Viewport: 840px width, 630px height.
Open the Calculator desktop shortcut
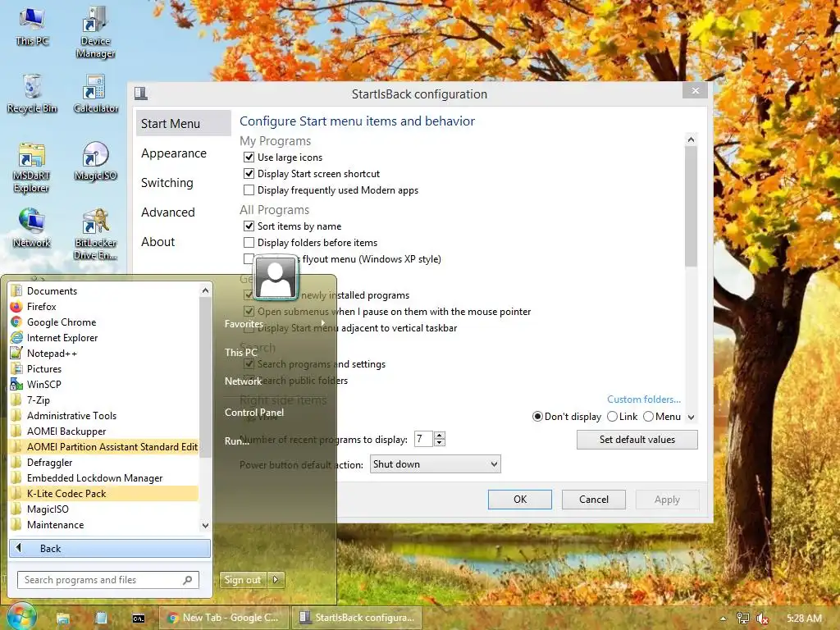click(x=96, y=94)
